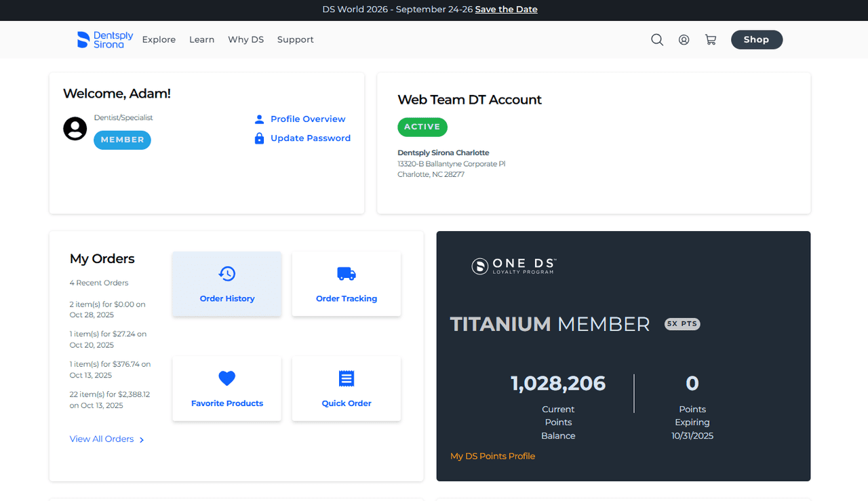Click the ONE DS loyalty program logo
Viewport: 868px width, 501px height.
[514, 266]
